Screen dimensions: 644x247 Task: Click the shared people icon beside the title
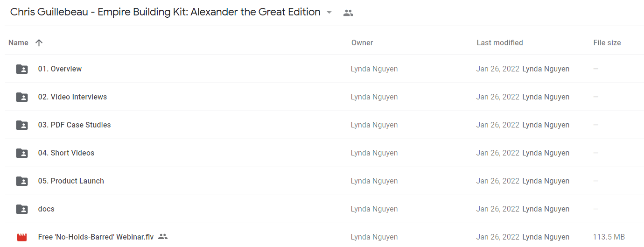(x=348, y=13)
